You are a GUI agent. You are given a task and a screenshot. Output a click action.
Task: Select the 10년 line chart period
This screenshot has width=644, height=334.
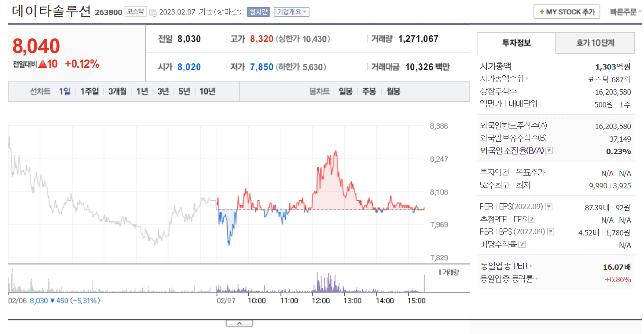click(x=207, y=92)
